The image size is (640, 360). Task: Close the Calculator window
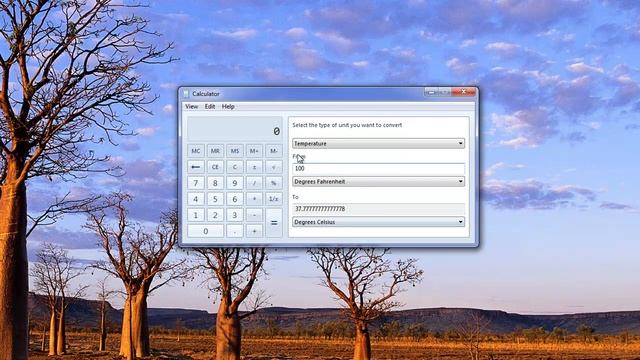[x=464, y=92]
